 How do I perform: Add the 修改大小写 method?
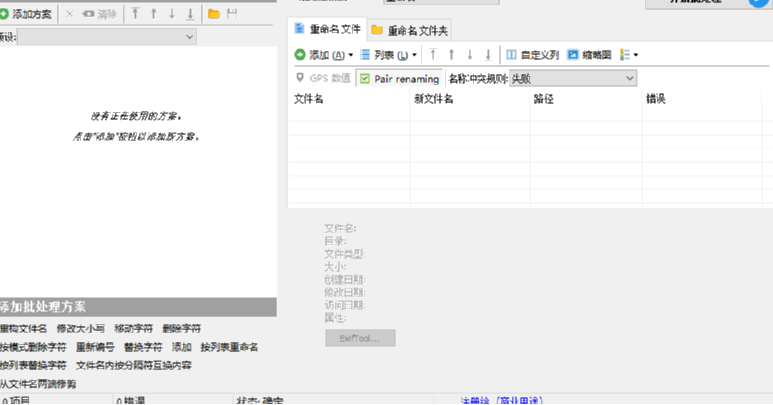tap(80, 329)
